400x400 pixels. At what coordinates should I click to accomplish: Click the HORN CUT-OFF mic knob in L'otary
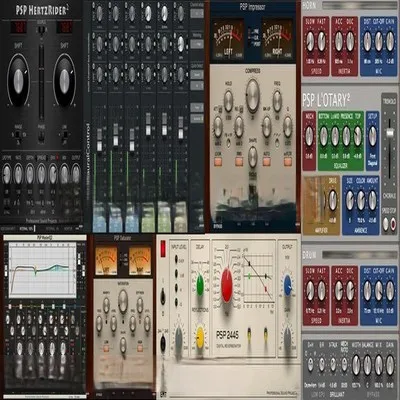(x=379, y=41)
